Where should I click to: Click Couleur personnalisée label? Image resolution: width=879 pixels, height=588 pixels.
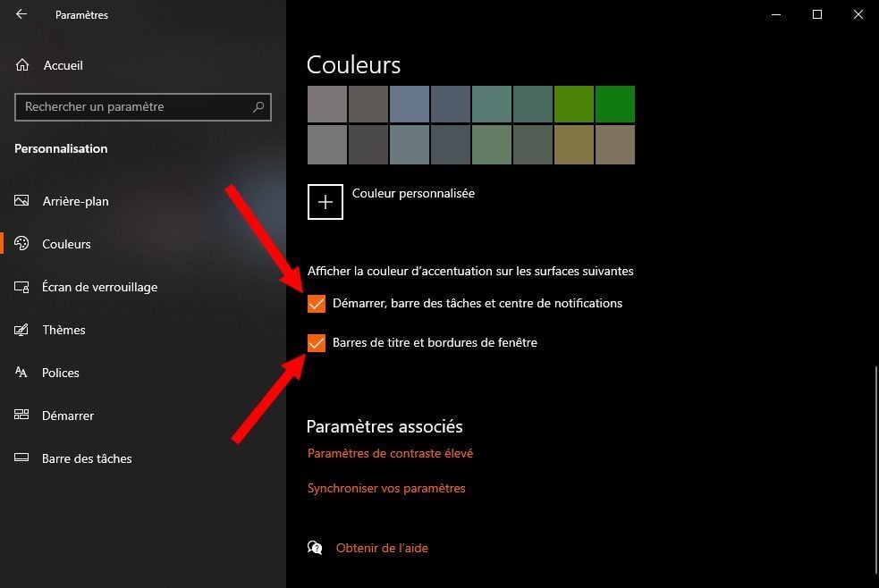tap(413, 193)
